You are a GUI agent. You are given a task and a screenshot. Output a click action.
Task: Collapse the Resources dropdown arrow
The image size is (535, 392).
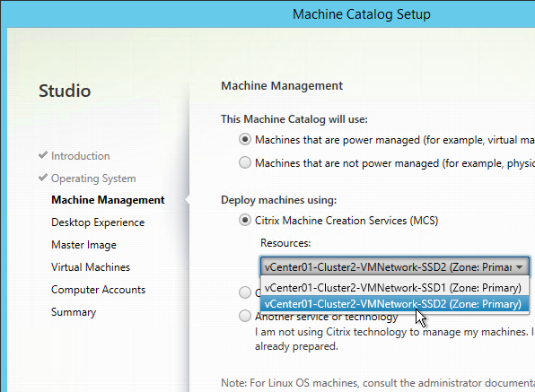pos(520,267)
